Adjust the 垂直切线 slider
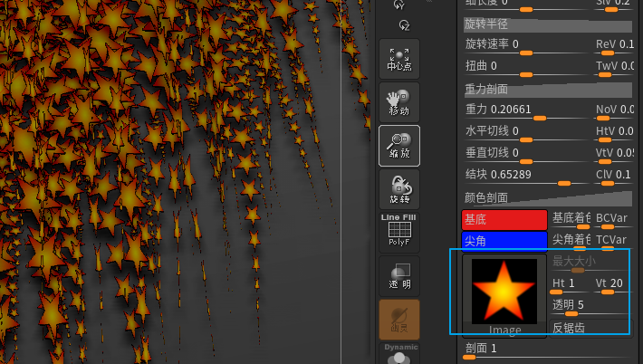643x364 pixels. point(527,155)
